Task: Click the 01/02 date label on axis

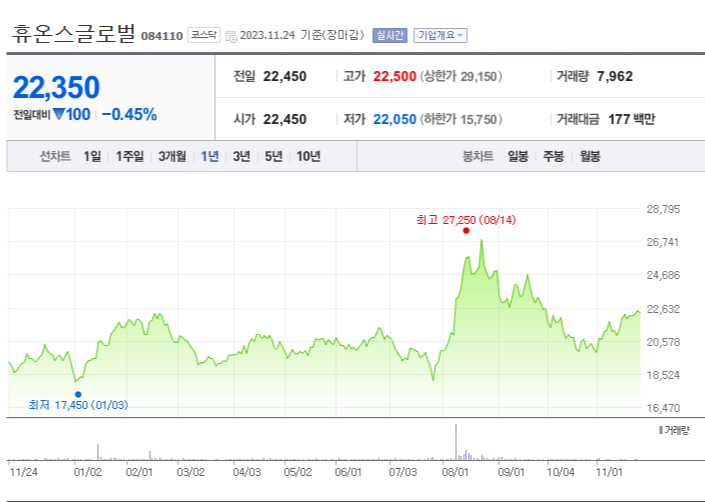Action: (x=88, y=472)
